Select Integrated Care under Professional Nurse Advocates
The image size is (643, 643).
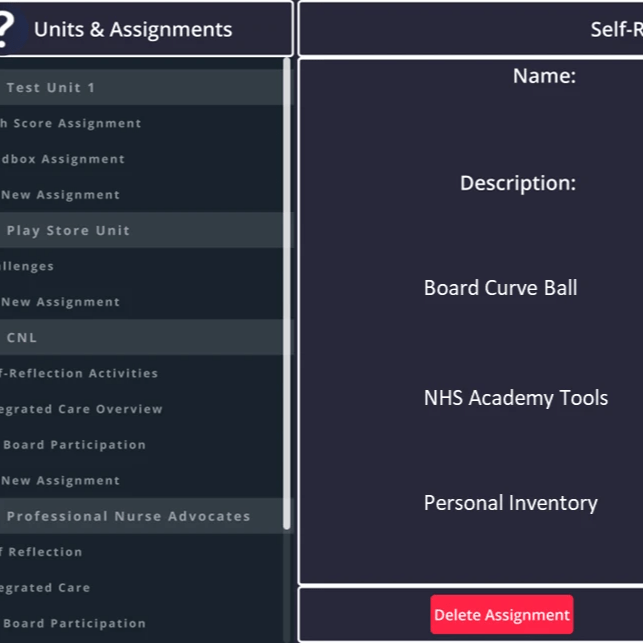pyautogui.click(x=45, y=588)
